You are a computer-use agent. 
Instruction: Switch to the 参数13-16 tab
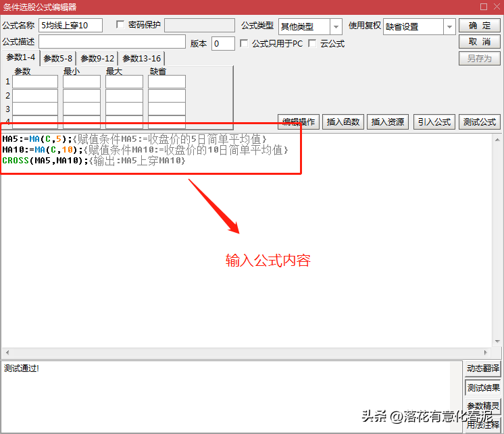(x=142, y=59)
